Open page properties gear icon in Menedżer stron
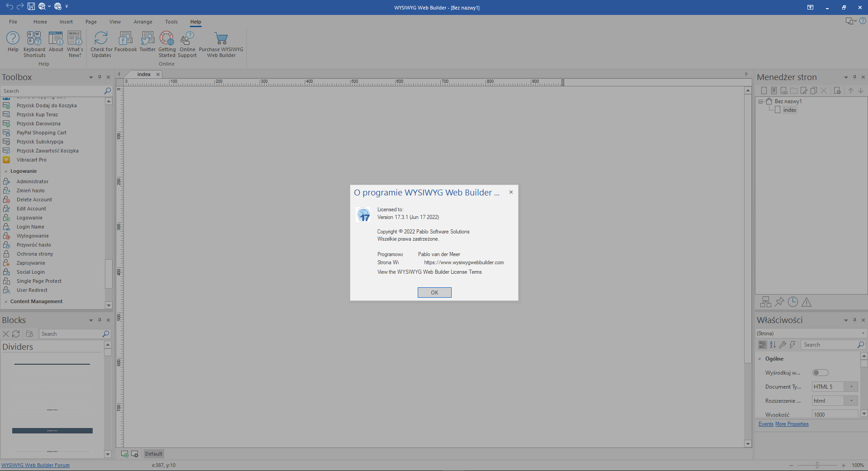868x471 pixels. click(837, 90)
